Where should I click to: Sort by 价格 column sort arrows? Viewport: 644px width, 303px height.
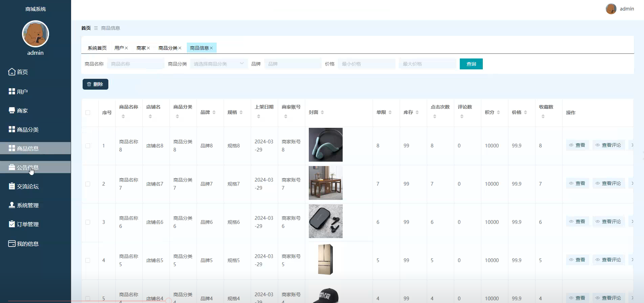pyautogui.click(x=525, y=112)
